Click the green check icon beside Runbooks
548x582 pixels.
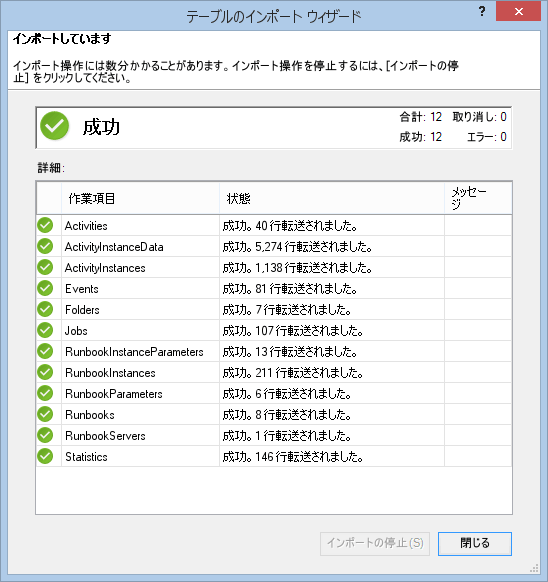(x=45, y=414)
